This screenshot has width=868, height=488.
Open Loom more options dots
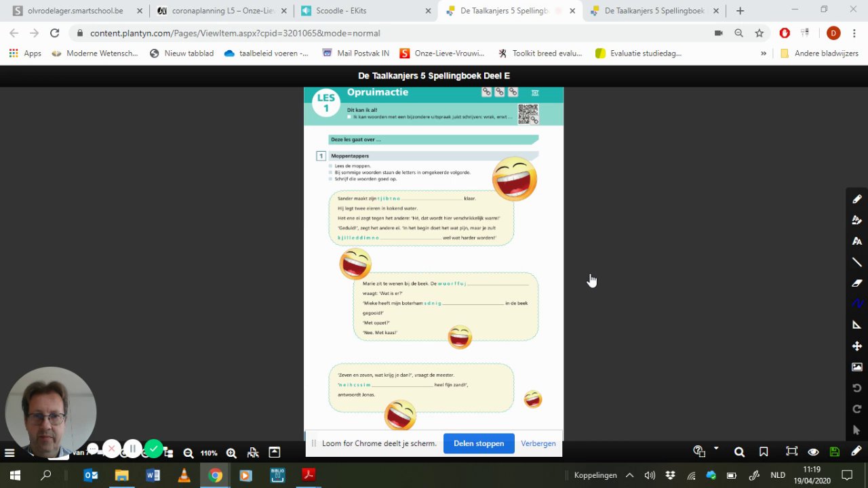click(93, 448)
